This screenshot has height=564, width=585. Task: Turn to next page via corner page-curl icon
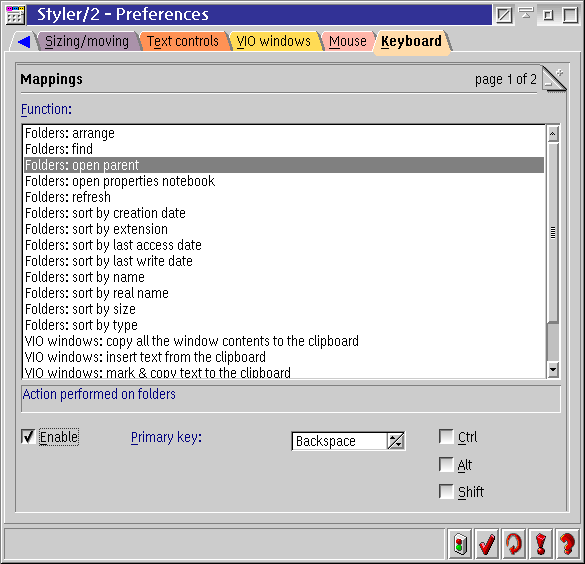pos(554,79)
